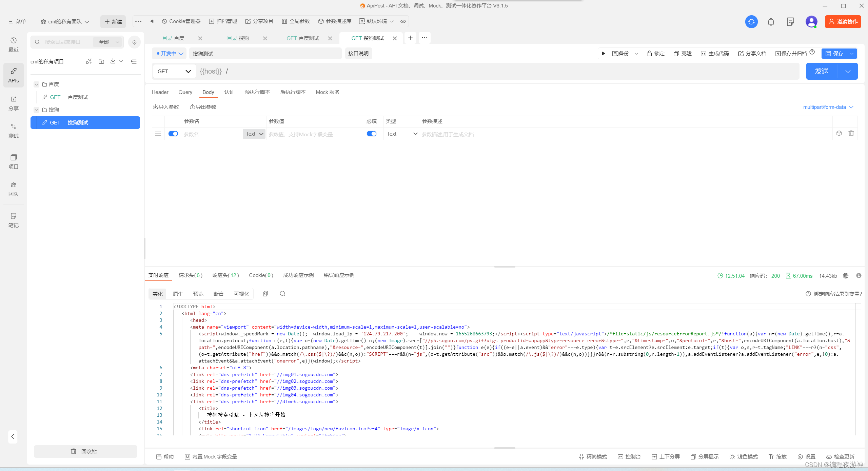The image size is (868, 471).
Task: Open the 测试 section in left sidebar
Action: 14,131
